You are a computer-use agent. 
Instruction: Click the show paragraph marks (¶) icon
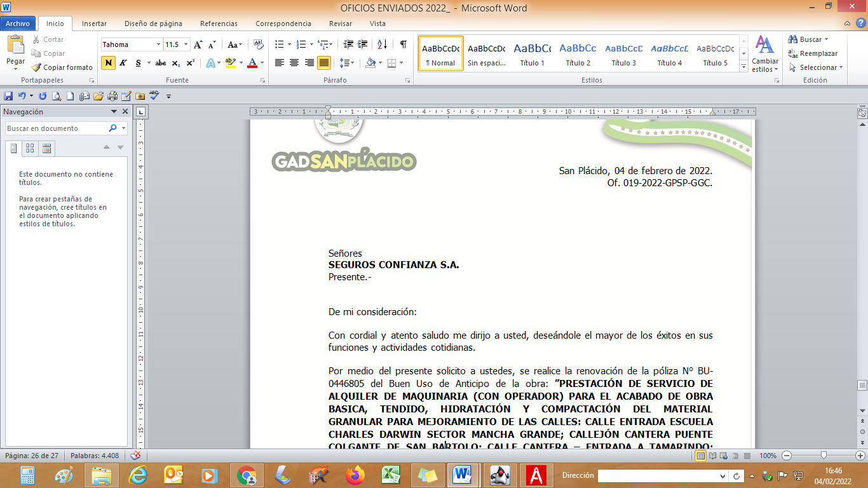[403, 44]
